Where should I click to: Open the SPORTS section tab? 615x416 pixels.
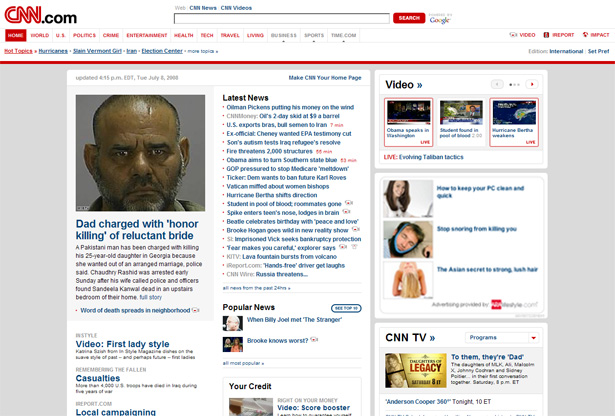(x=314, y=35)
